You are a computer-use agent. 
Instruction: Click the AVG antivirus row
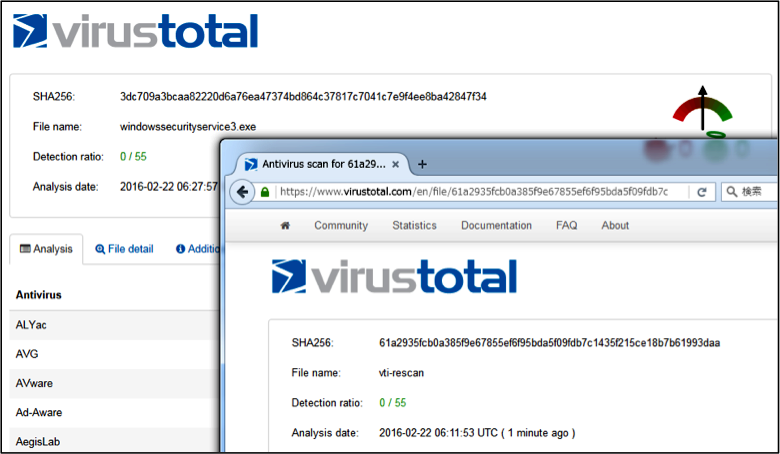(114, 354)
